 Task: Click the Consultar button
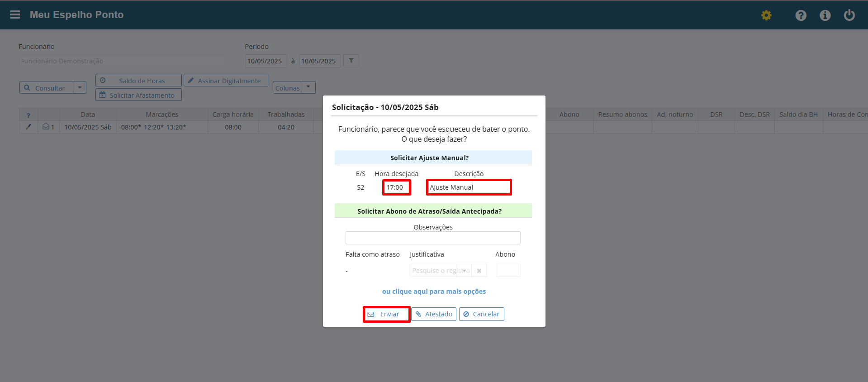[46, 87]
